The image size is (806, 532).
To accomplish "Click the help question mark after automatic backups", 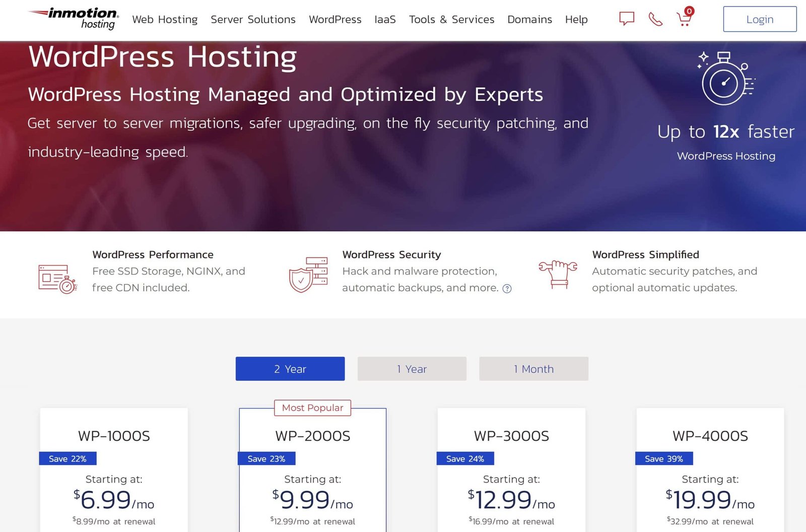I will (x=507, y=289).
